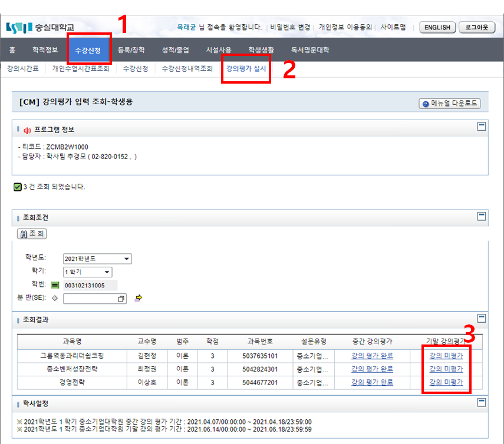Click the green icon next to 학번

pos(55,285)
